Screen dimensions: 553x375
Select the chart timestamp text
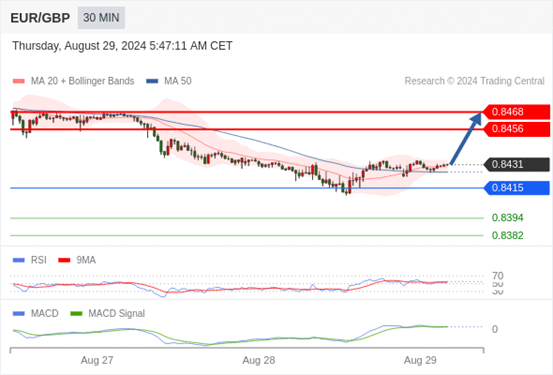tap(122, 46)
